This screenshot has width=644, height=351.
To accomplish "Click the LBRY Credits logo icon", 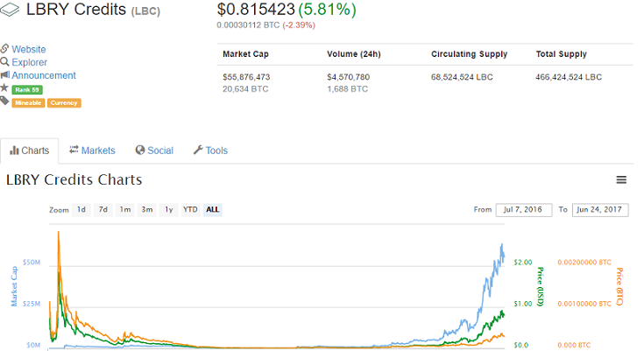I will (10, 10).
